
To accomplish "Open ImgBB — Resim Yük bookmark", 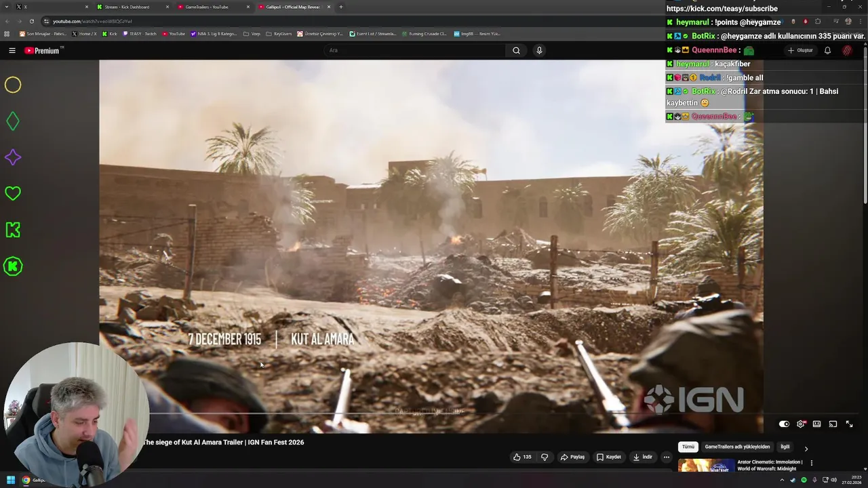I will (x=477, y=34).
